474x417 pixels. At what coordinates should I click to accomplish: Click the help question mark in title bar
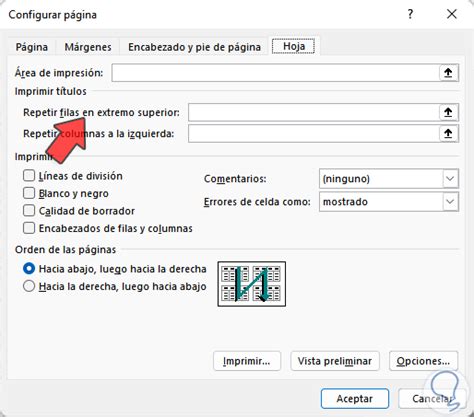[x=410, y=14]
